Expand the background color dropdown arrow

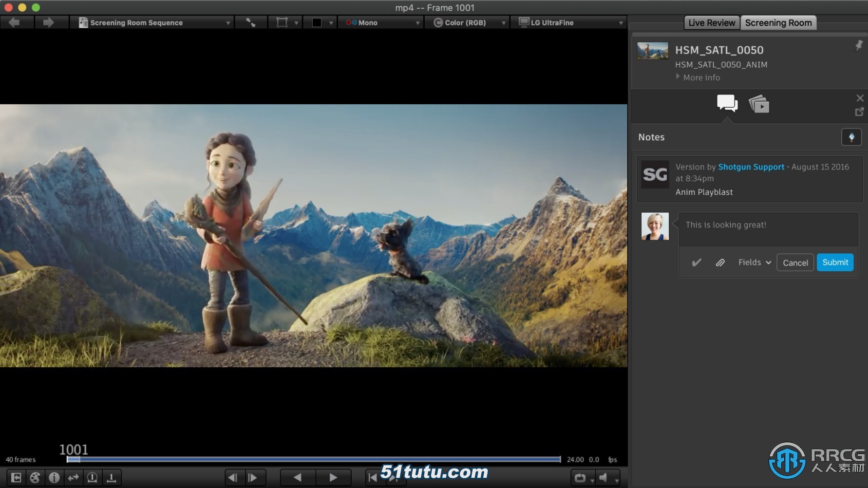(331, 23)
